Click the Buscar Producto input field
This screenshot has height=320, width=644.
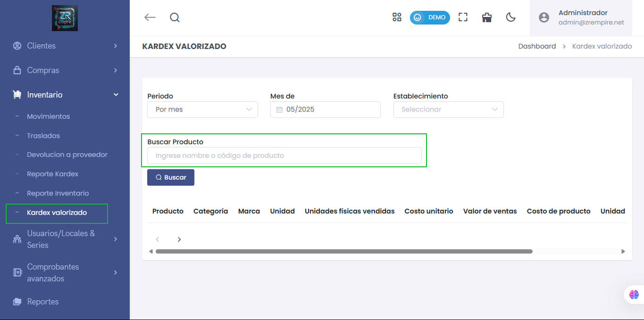click(x=284, y=155)
